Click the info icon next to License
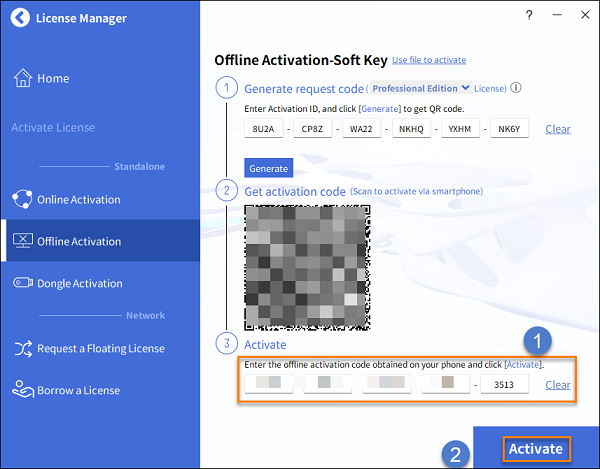This screenshot has height=469, width=600. [x=516, y=88]
